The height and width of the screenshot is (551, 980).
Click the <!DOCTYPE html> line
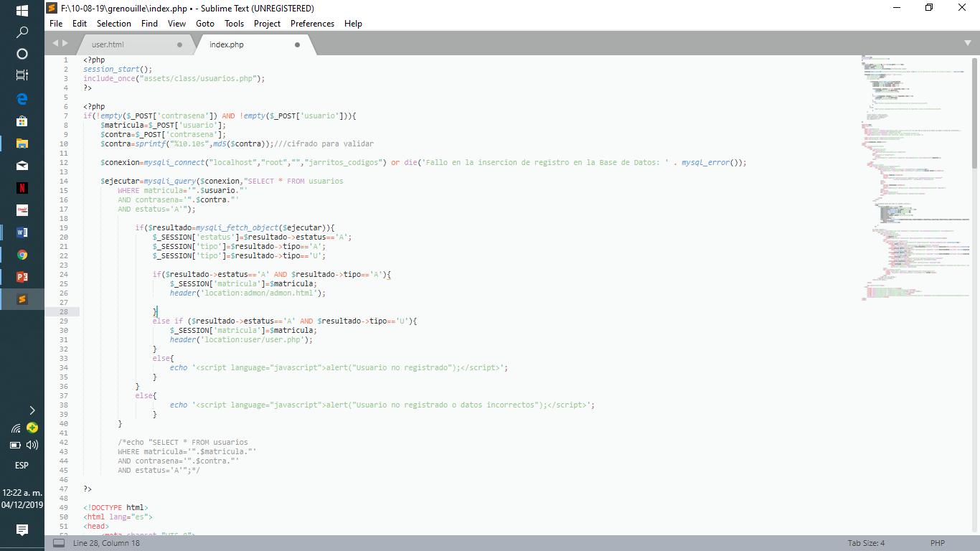pos(116,508)
